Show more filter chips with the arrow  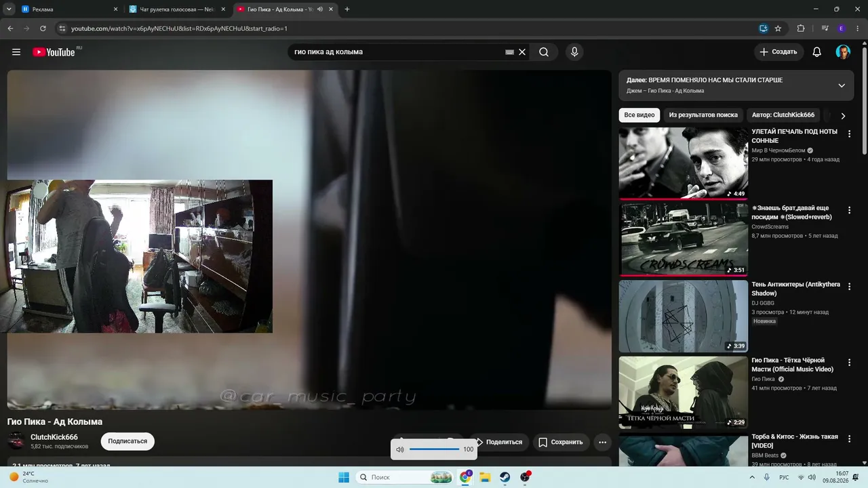point(843,116)
